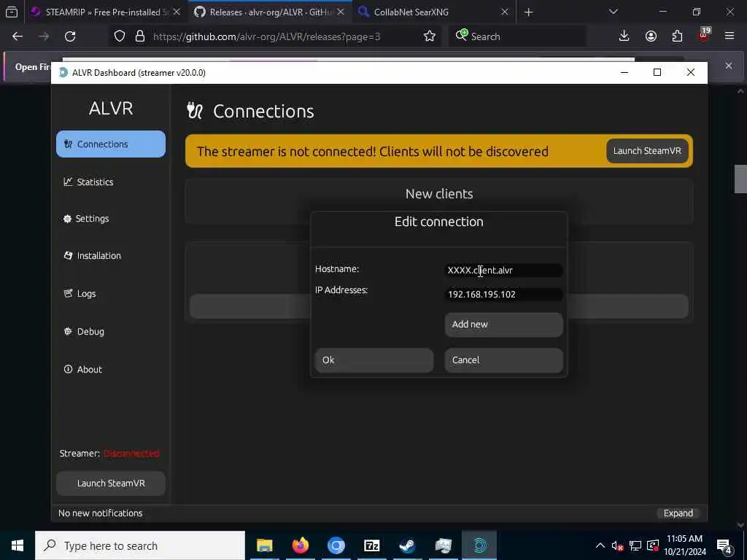
Task: Cancel the Edit connection dialog
Action: [x=503, y=360]
